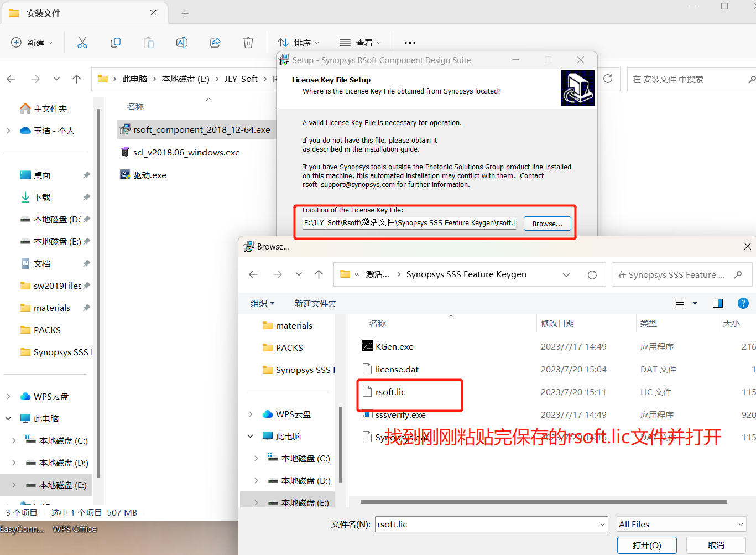
Task: Select license.dat in the Browse file list
Action: [397, 370]
